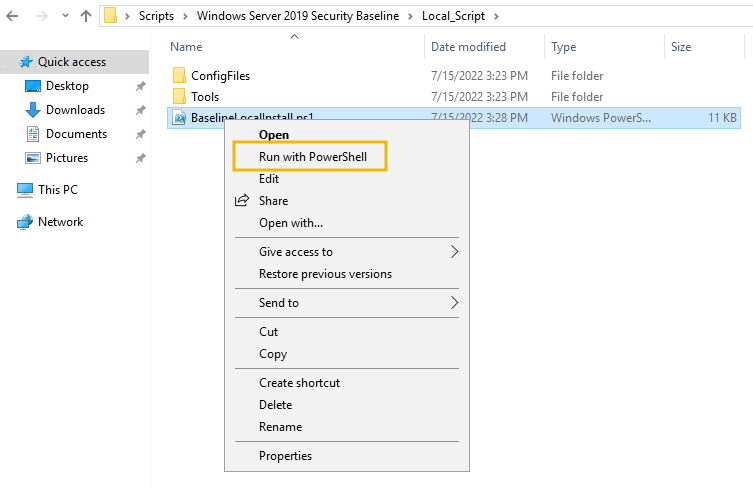Click the This PC monitor icon

(25, 190)
